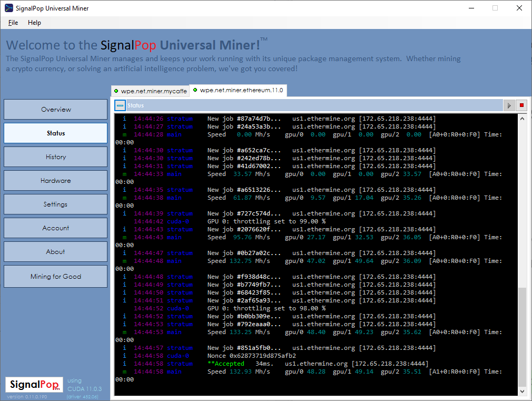The height and width of the screenshot is (401, 532).
Task: Click the 'Speed 95.76 Mh/s' log entry
Action: [x=239, y=237]
